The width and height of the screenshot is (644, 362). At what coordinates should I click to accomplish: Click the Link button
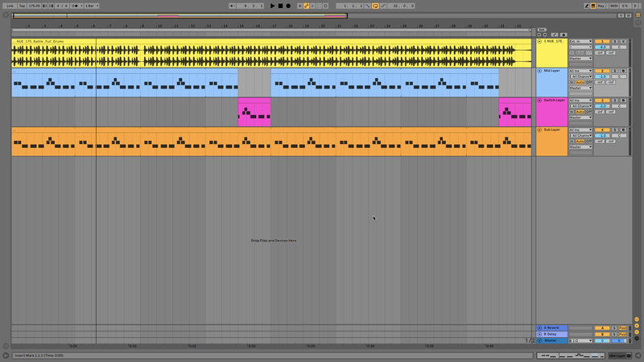pos(10,6)
